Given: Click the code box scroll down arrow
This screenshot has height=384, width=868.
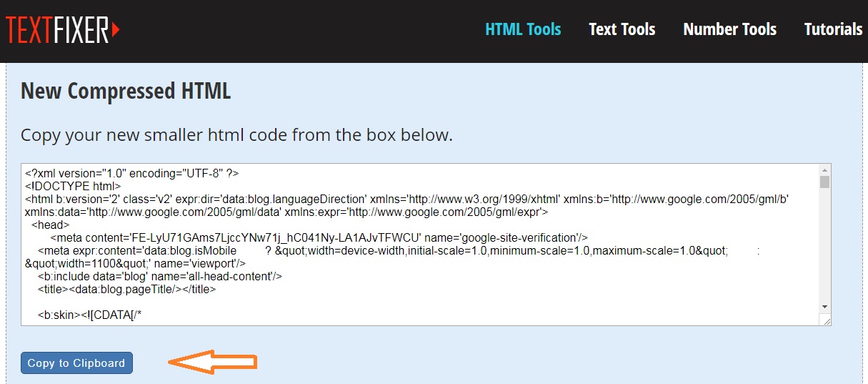Looking at the screenshot, I should click(x=824, y=306).
